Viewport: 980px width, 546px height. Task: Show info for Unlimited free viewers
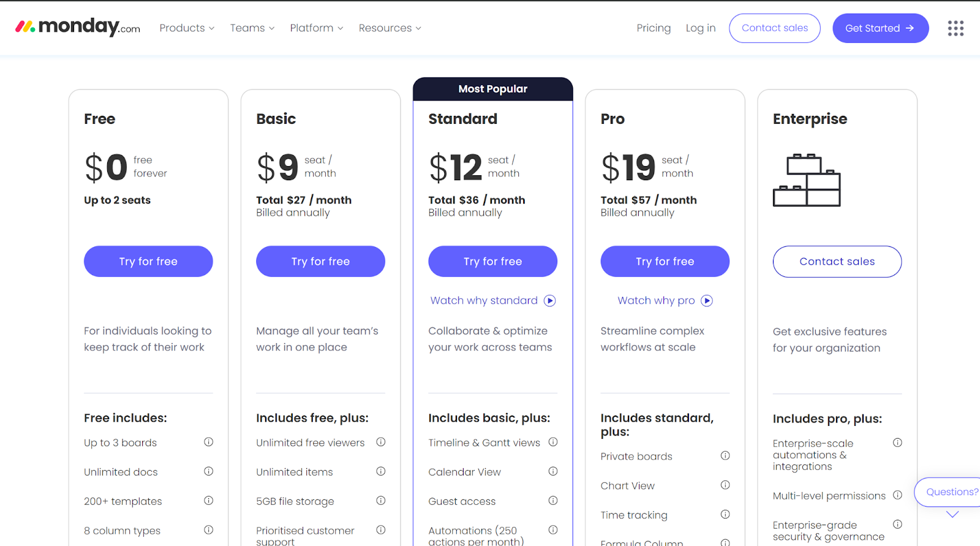(380, 442)
